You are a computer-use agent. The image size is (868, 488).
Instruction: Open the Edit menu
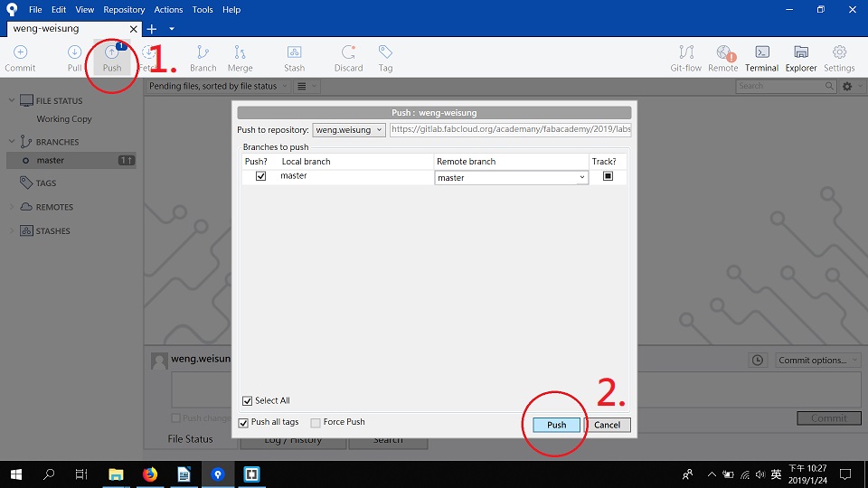[x=58, y=9]
